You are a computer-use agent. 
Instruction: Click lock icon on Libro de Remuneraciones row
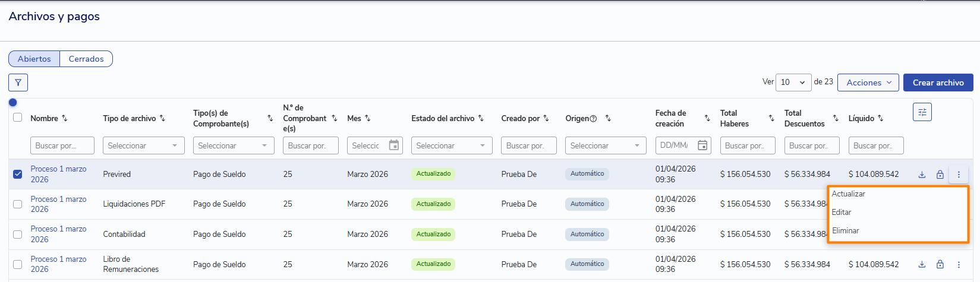[x=940, y=265]
